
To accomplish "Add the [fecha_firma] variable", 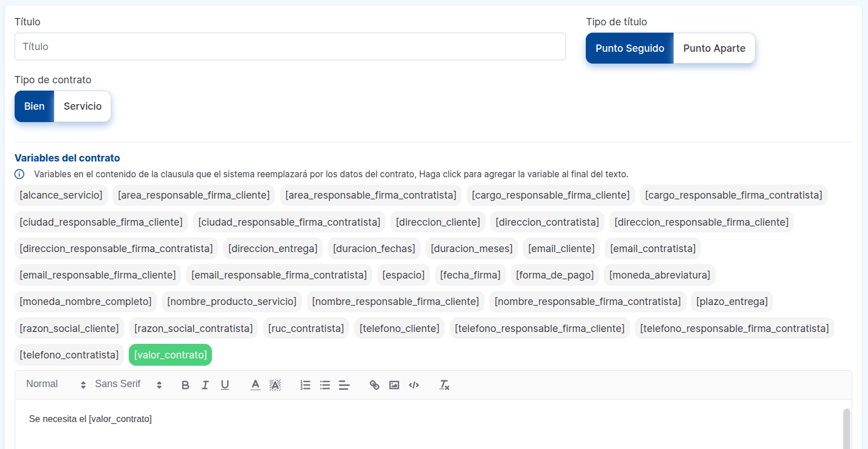I will (x=470, y=275).
